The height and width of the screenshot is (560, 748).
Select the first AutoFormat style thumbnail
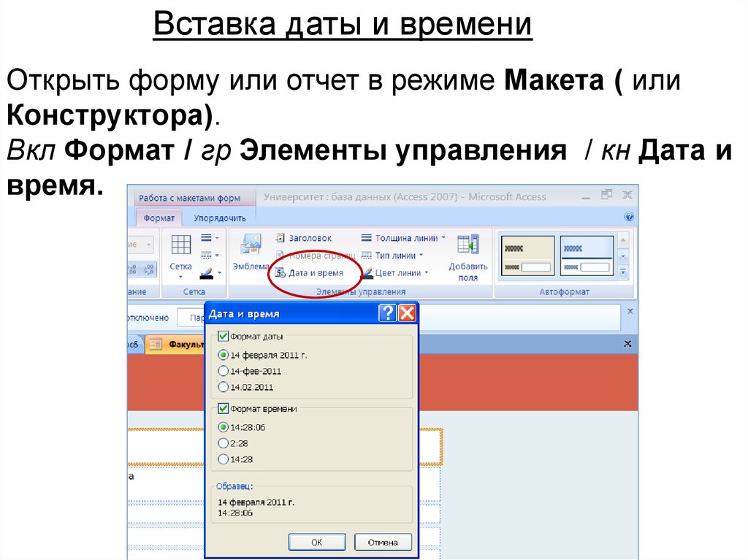tap(527, 256)
